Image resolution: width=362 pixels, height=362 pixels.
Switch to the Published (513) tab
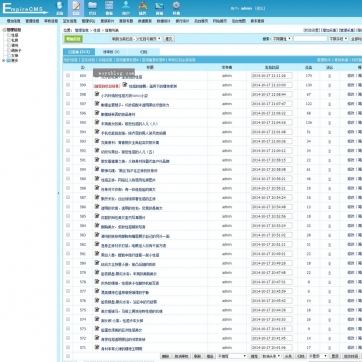(x=79, y=52)
